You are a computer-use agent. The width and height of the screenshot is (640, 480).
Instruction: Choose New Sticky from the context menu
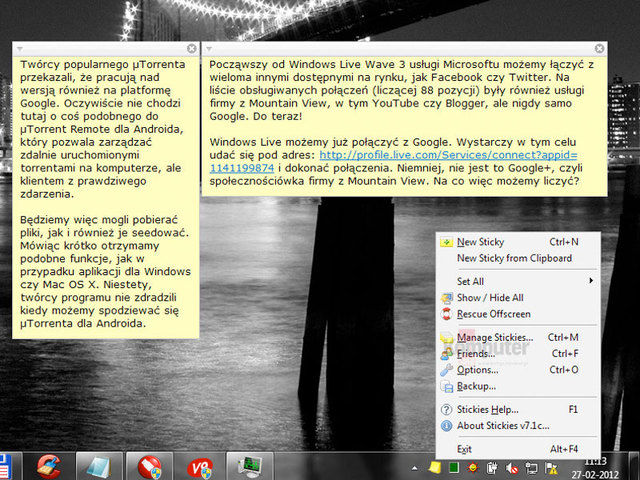point(518,242)
